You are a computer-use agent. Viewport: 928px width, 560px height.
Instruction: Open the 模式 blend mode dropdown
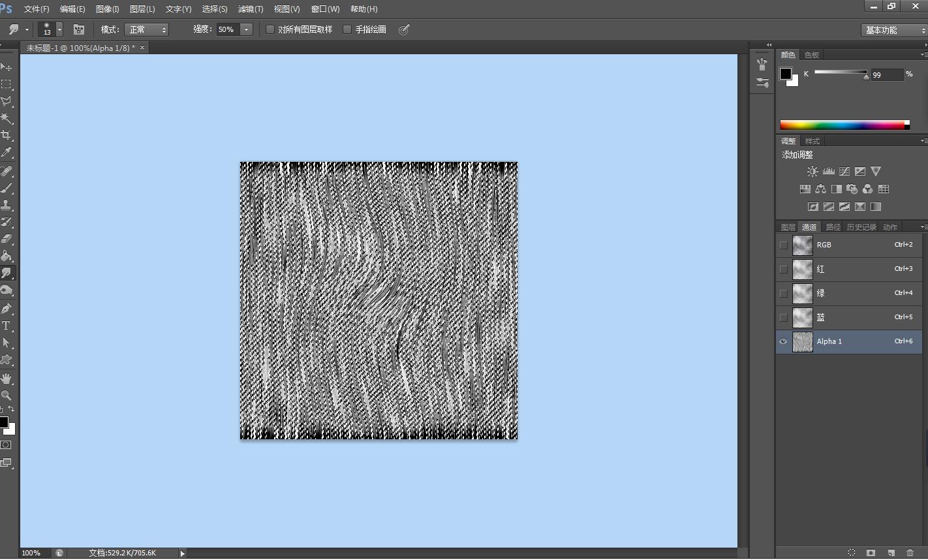point(147,29)
